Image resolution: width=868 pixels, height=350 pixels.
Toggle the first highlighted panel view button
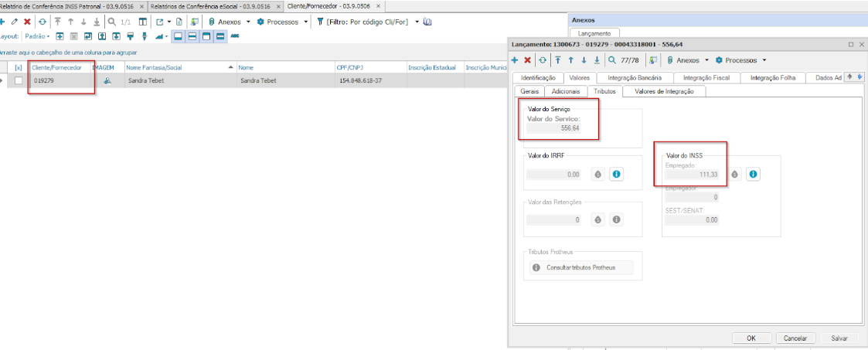tap(179, 36)
